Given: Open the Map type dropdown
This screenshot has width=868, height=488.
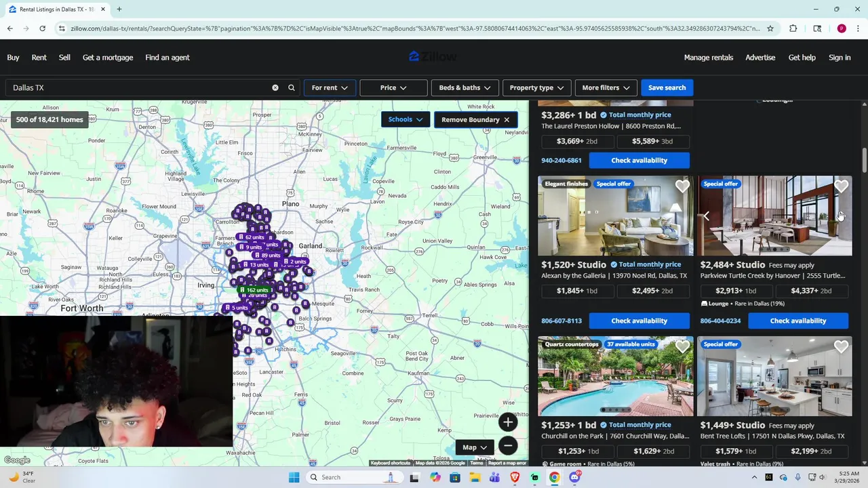Looking at the screenshot, I should pyautogui.click(x=475, y=447).
